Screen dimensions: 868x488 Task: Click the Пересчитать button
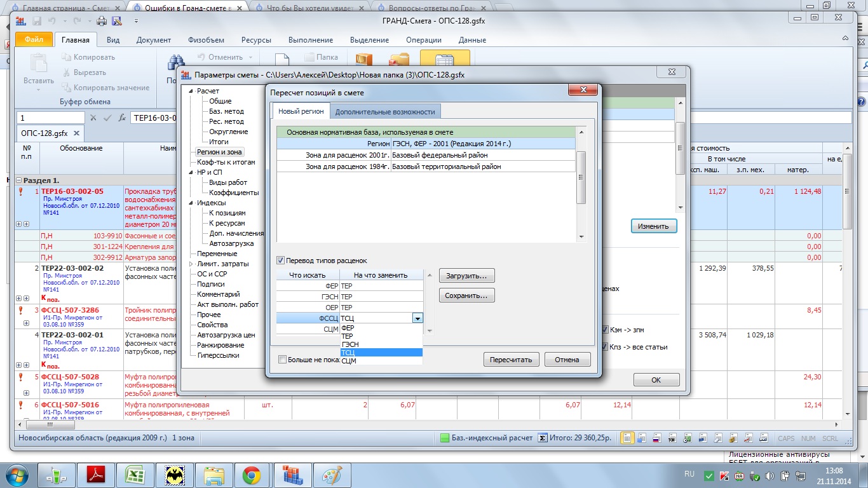(512, 360)
